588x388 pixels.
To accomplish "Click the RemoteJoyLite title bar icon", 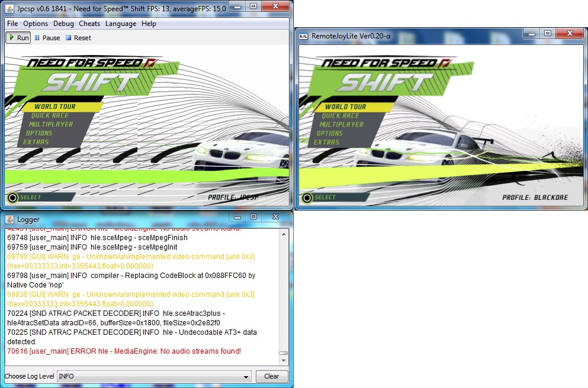I will [x=303, y=36].
